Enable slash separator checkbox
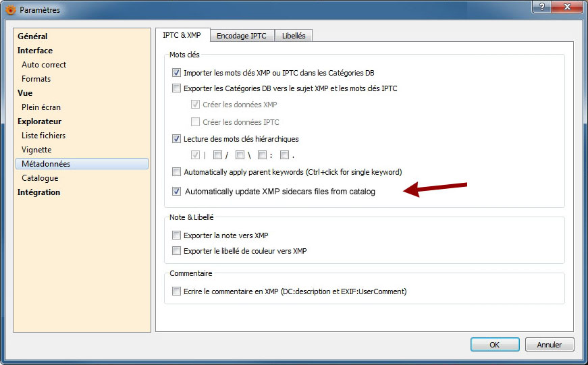 [217, 155]
